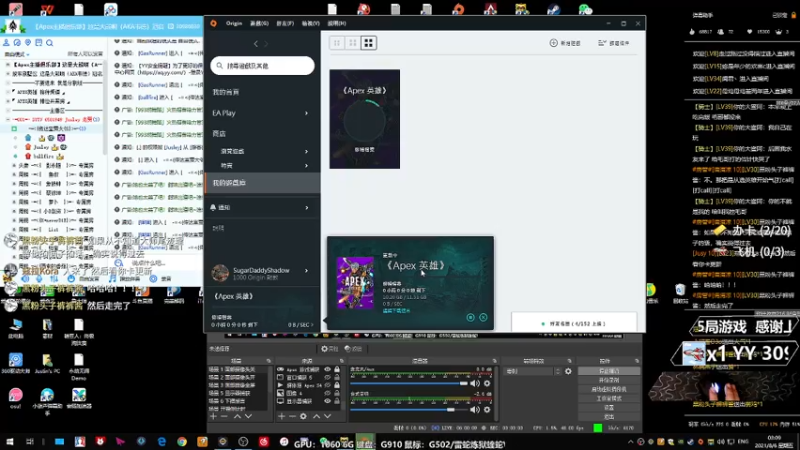The width and height of the screenshot is (800, 450).
Task: Move OBS source down
Action: click(328, 416)
